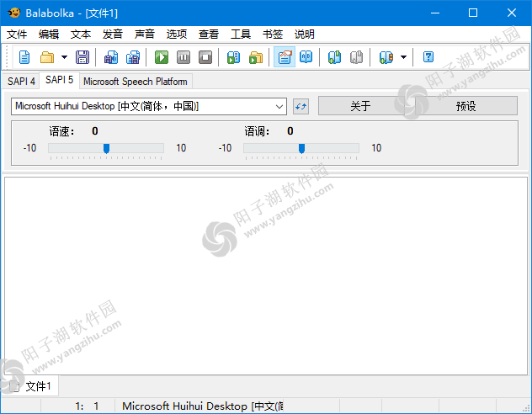The height and width of the screenshot is (414, 532).
Task: Open the 查看 menu
Action: pos(208,34)
